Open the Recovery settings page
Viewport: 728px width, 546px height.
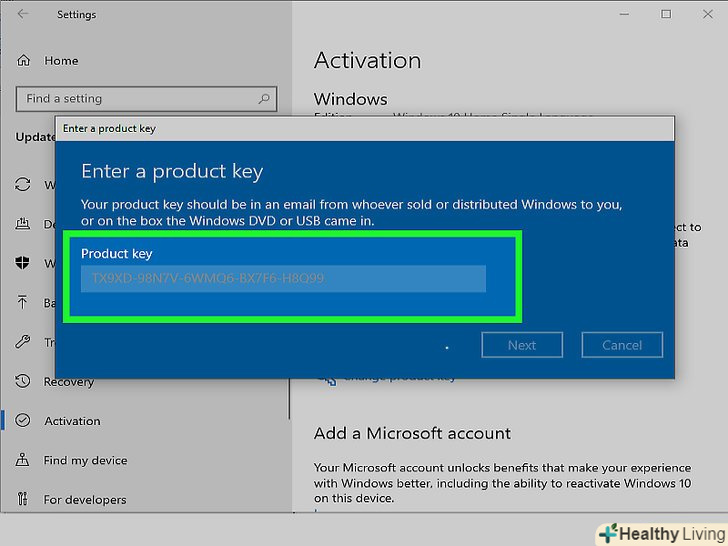(x=69, y=382)
